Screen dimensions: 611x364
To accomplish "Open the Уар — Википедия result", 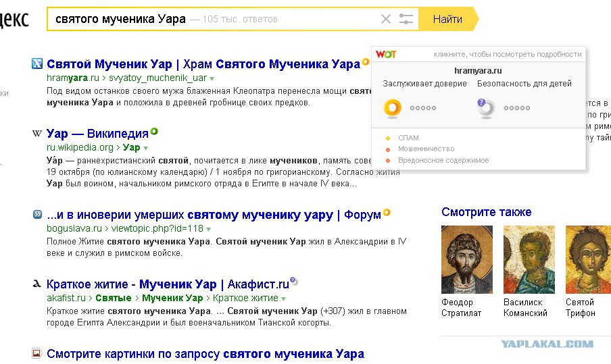I will 97,134.
